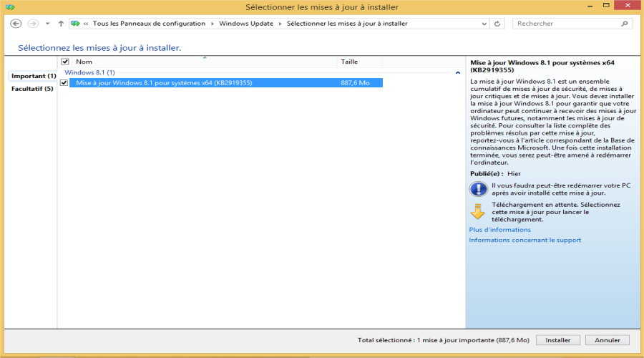This screenshot has height=358, width=644.
Task: Select the Important (1) category tab
Action: (x=33, y=76)
